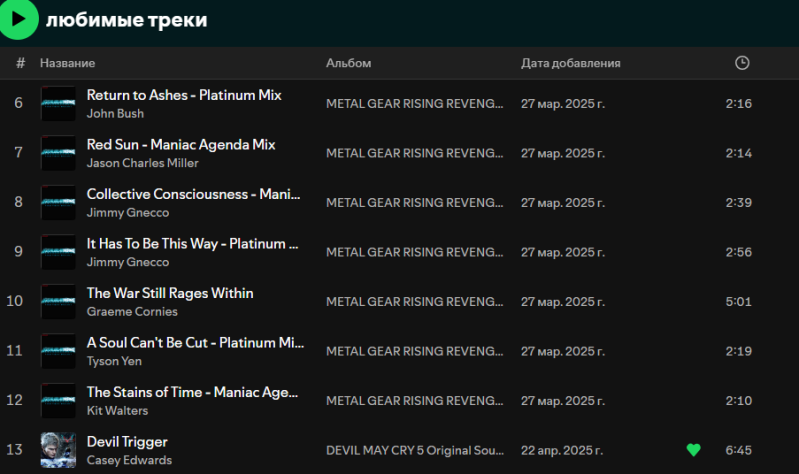Play the любимые треки playlist
The width and height of the screenshot is (799, 474).
[x=18, y=19]
